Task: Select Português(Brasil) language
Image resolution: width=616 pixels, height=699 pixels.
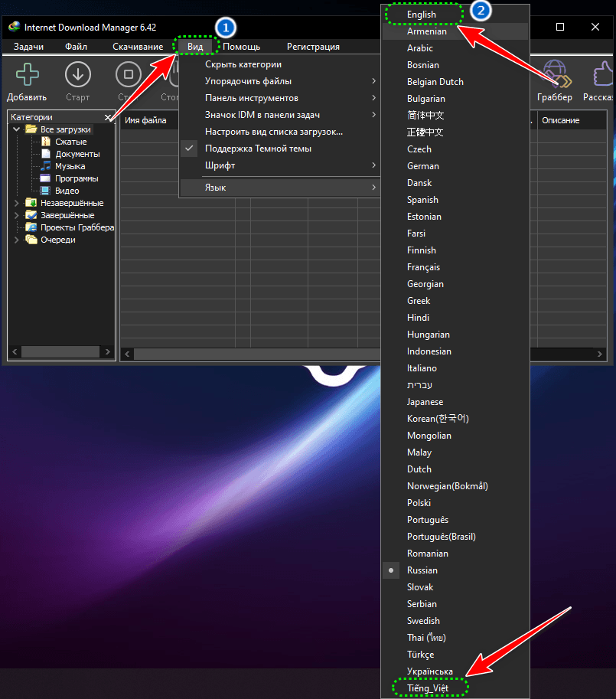Action: [x=455, y=537]
